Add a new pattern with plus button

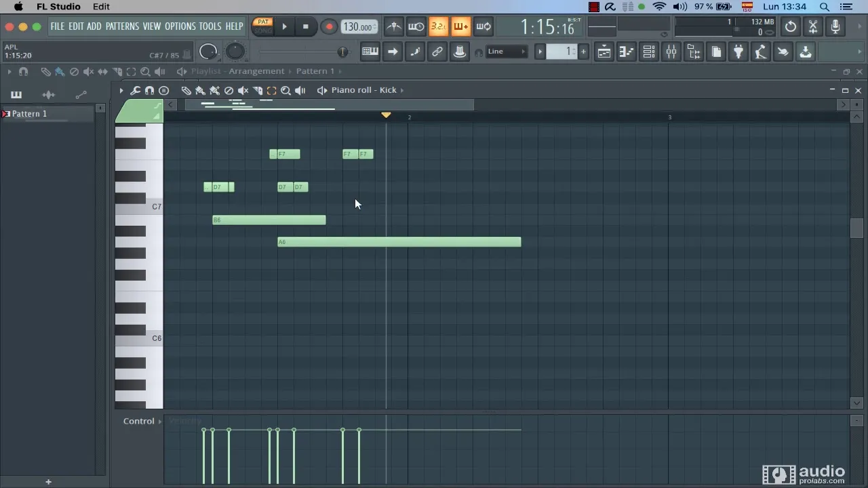click(x=583, y=52)
